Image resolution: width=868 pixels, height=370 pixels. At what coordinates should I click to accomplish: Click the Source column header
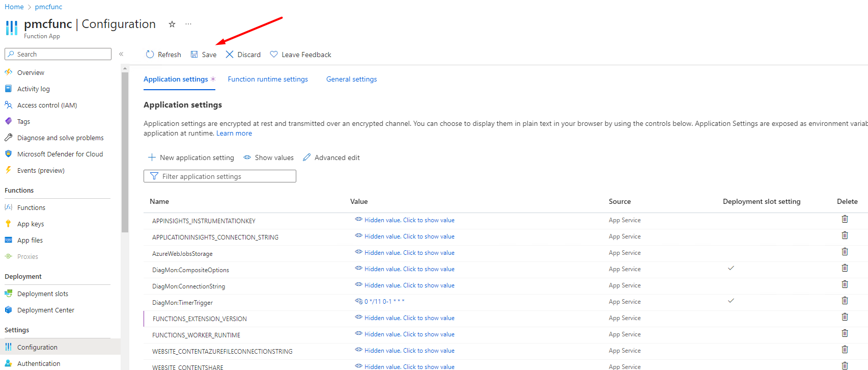coord(620,201)
